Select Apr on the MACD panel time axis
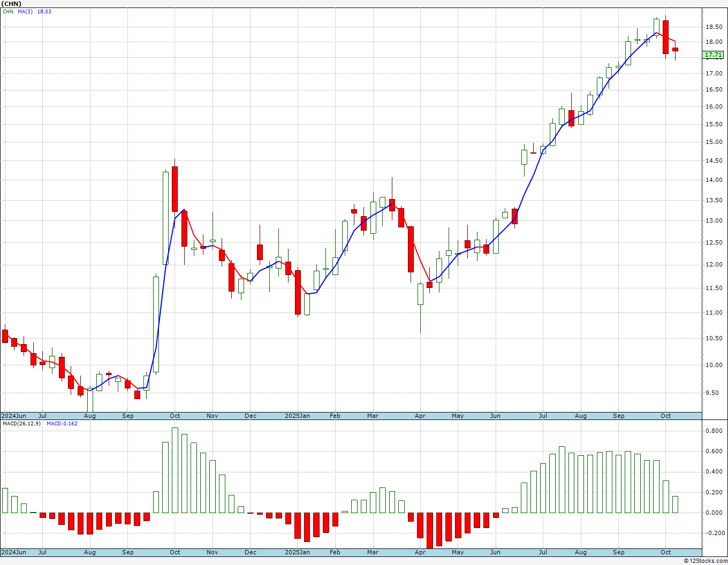The width and height of the screenshot is (728, 565). (420, 552)
